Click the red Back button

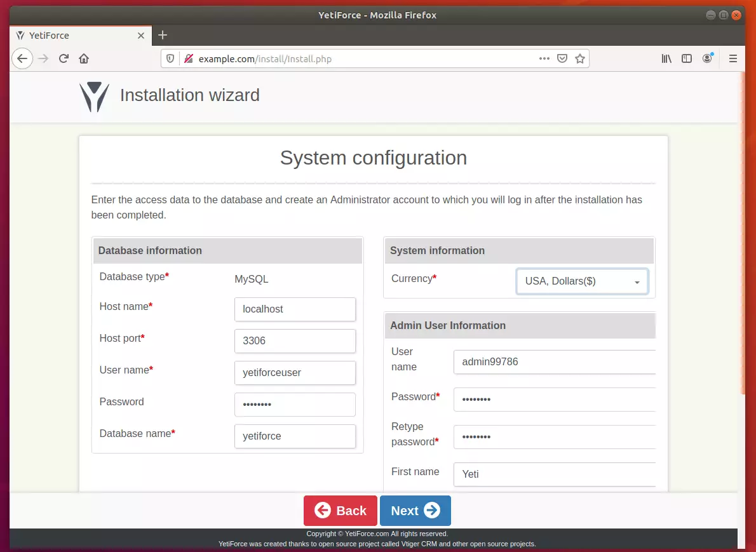point(341,511)
